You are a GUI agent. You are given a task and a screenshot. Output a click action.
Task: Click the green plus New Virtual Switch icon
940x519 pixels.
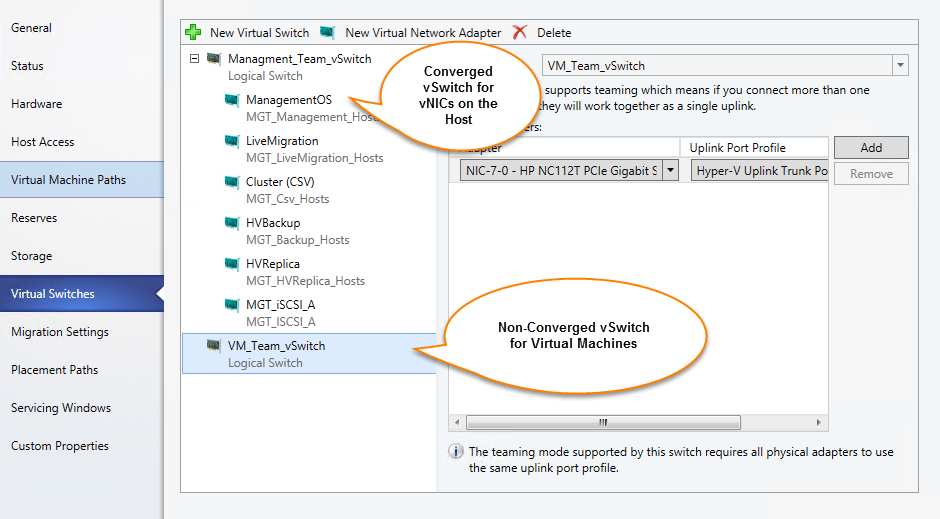(193, 32)
